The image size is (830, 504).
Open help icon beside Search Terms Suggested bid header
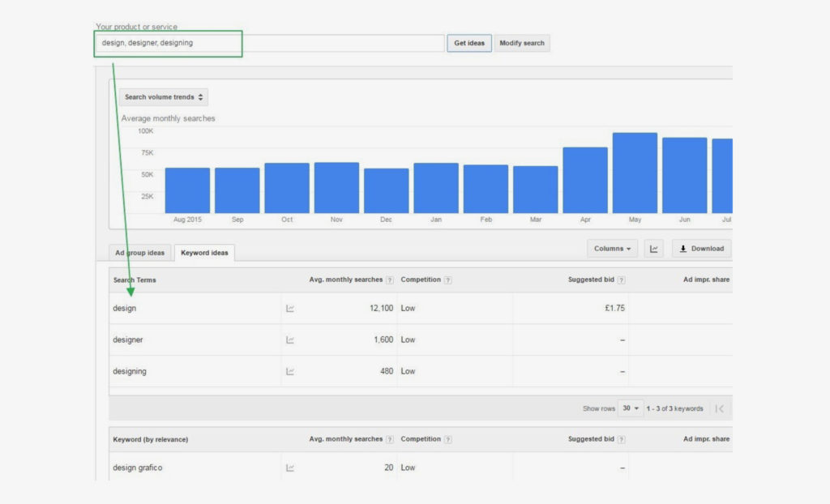pyautogui.click(x=622, y=280)
